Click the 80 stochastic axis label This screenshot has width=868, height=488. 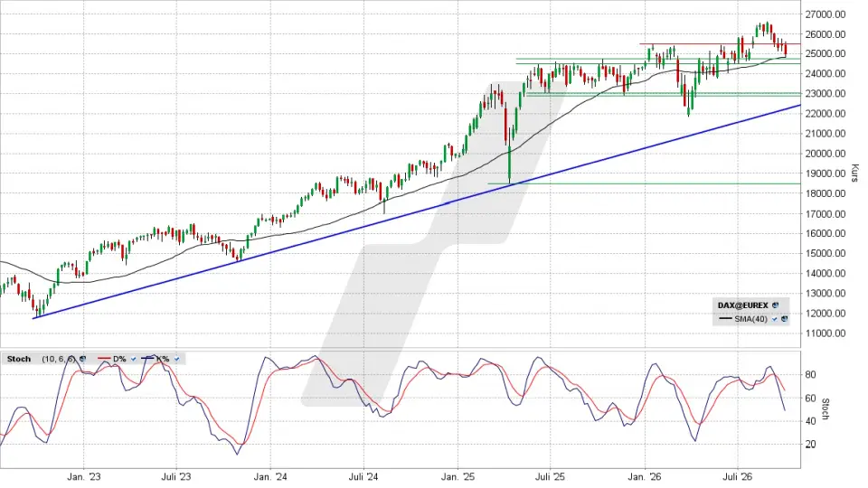[x=810, y=374]
